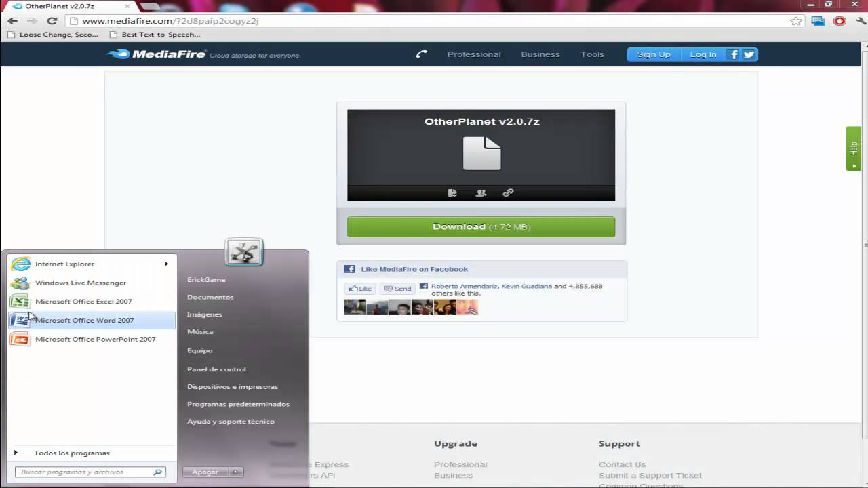Log in with the Twitter icon

point(749,54)
